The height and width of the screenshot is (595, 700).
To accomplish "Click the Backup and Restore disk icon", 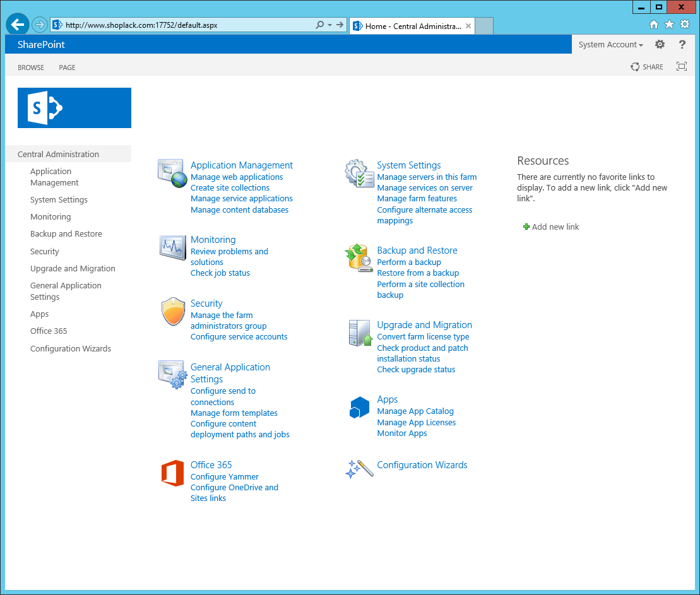I will (359, 258).
